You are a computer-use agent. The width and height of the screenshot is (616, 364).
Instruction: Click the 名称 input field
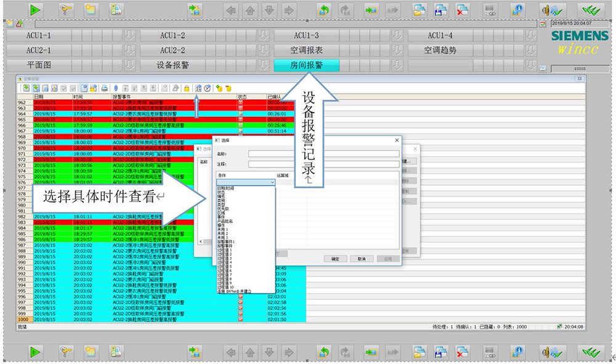click(324, 154)
